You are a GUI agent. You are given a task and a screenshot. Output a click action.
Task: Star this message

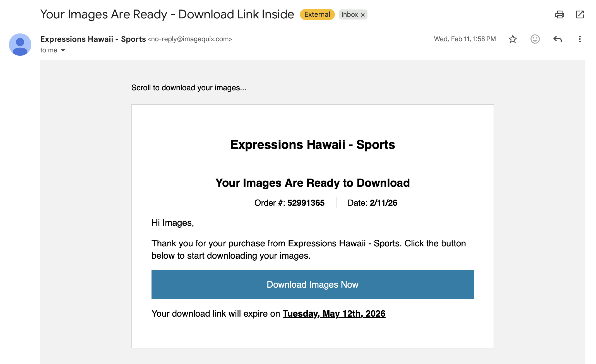coord(513,39)
